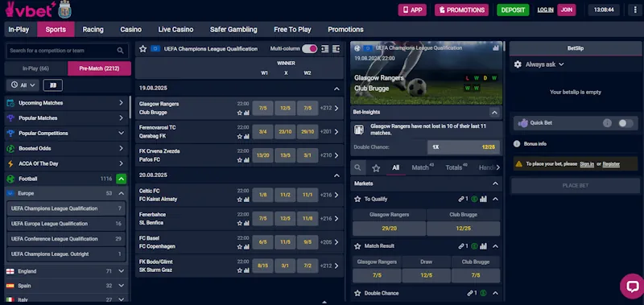Click the APP button
The height and width of the screenshot is (305, 644).
[412, 10]
